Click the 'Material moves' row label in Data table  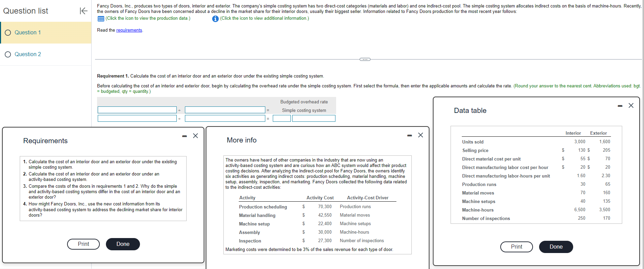tap(478, 193)
